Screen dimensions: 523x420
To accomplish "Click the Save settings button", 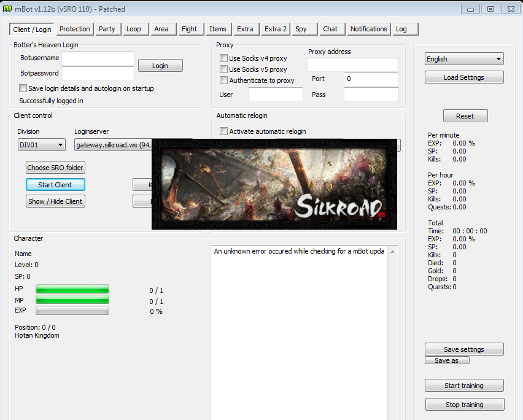I will (464, 349).
